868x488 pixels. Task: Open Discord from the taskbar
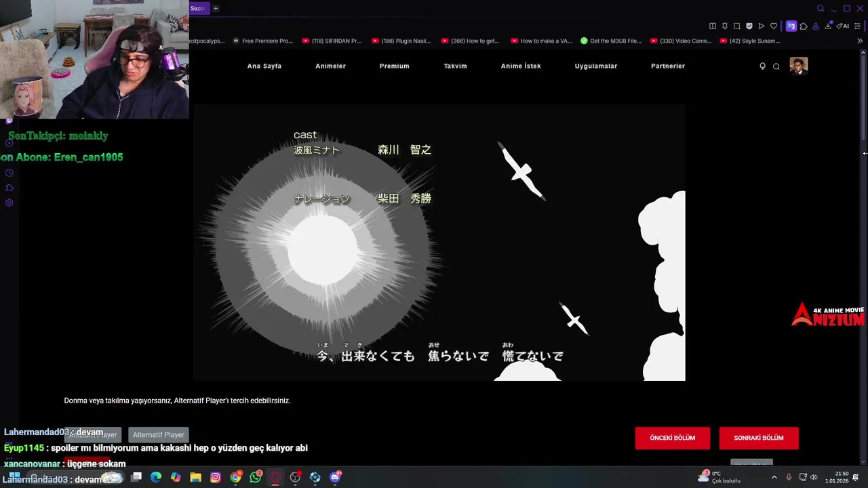point(335,477)
